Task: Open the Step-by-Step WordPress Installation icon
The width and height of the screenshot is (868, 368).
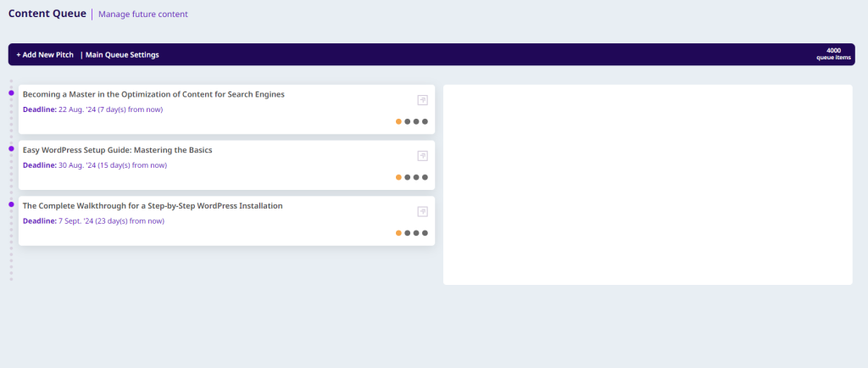Action: pos(422,212)
